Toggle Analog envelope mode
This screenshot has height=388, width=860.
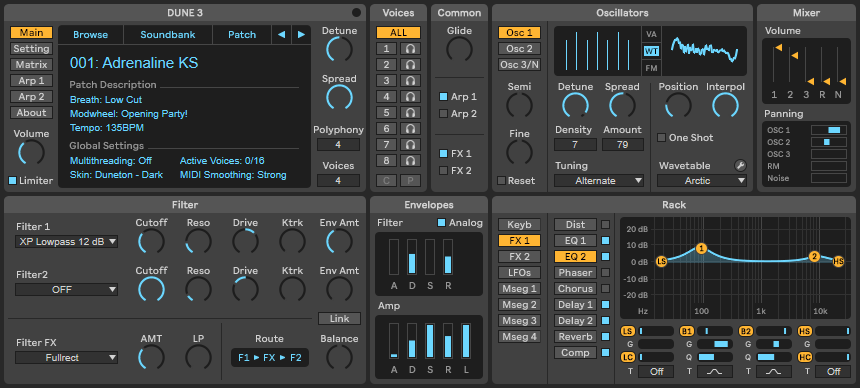pyautogui.click(x=441, y=223)
